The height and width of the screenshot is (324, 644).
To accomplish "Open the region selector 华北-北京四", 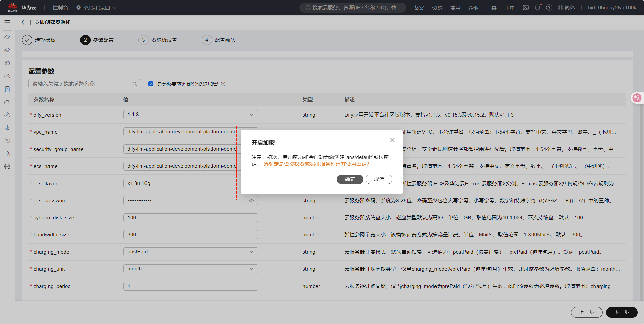I will pos(96,8).
